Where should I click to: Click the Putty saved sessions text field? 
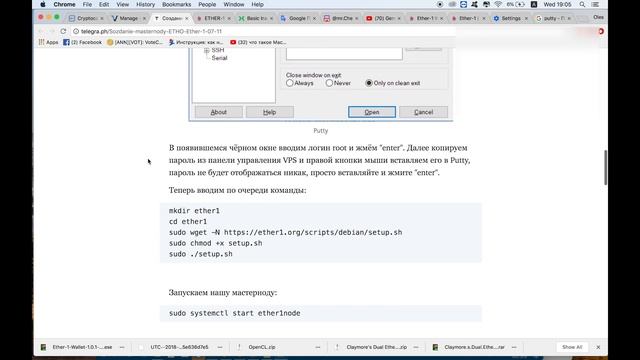(344, 54)
